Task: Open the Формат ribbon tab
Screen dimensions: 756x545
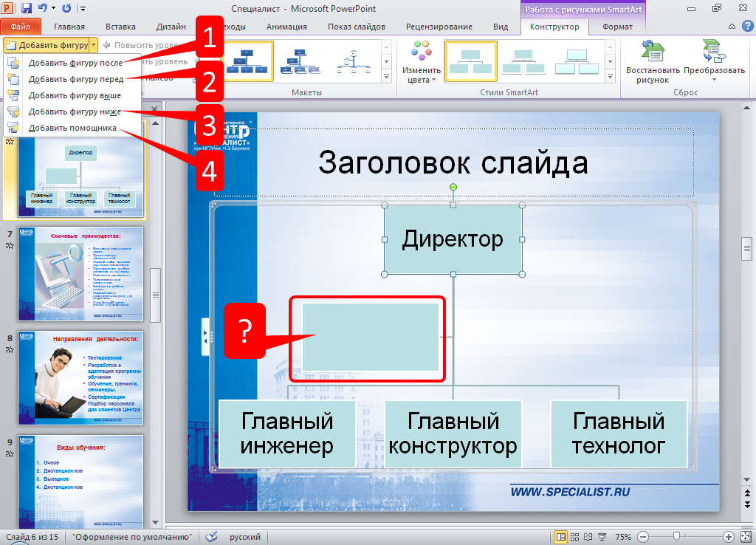Action: [617, 27]
